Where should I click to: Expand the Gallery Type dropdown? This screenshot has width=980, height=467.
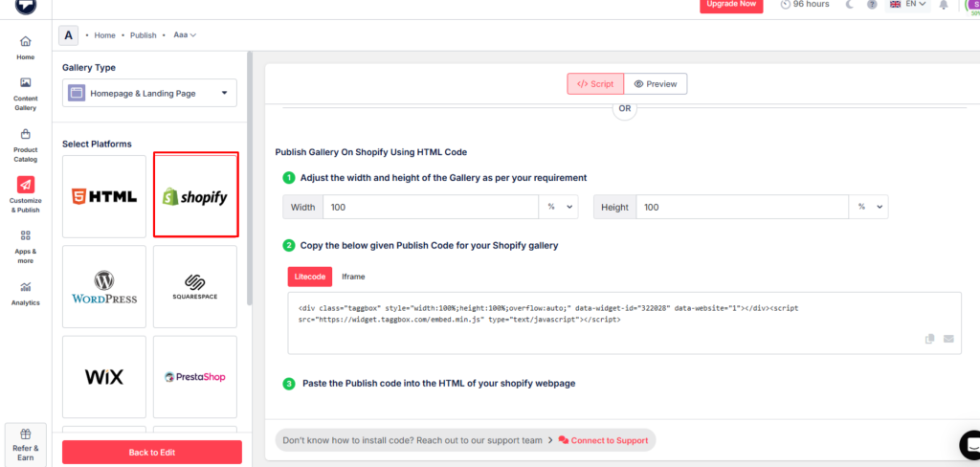point(150,93)
